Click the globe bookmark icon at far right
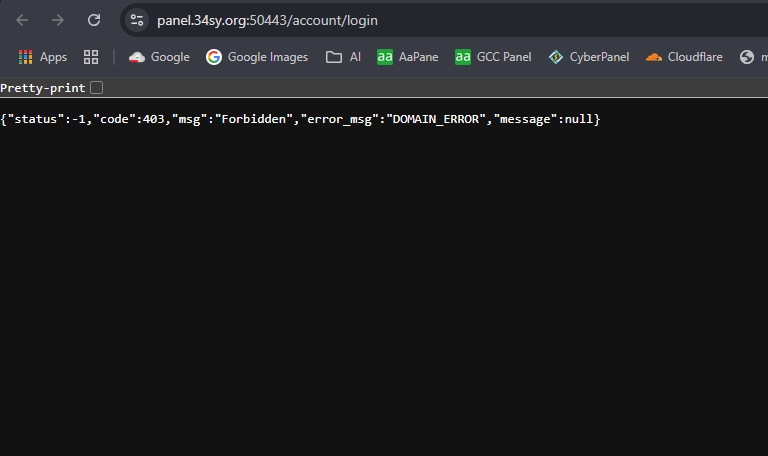The image size is (768, 456). coord(746,57)
